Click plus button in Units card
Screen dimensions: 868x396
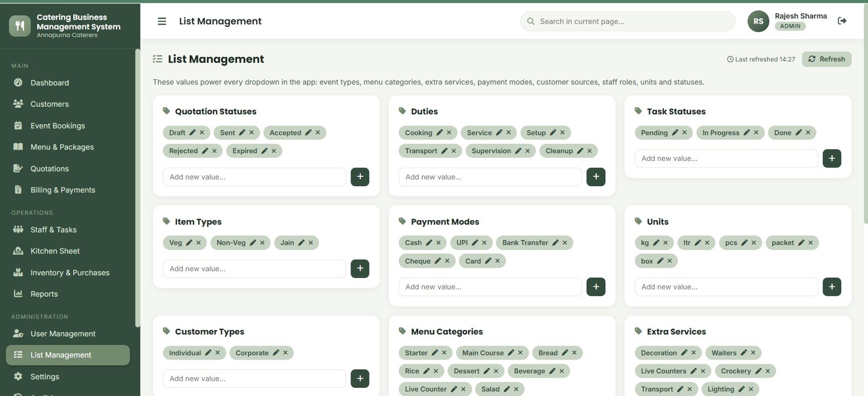[832, 287]
